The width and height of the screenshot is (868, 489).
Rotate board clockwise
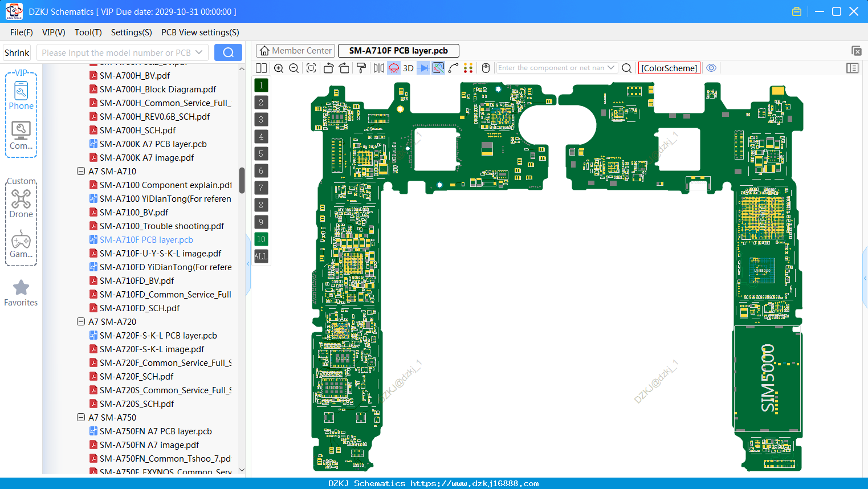(x=344, y=68)
